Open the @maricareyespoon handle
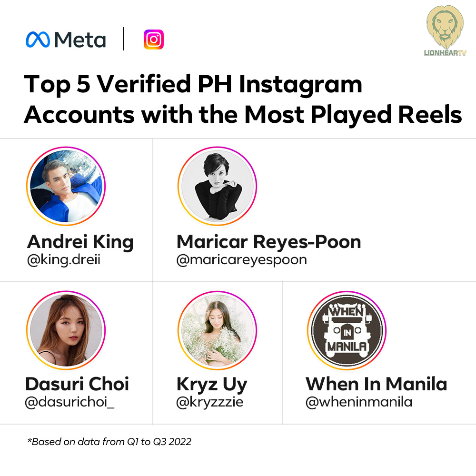 click(241, 260)
